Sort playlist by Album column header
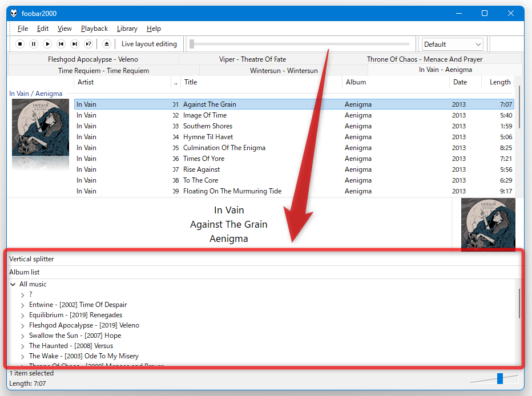The width and height of the screenshot is (532, 396). pyautogui.click(x=396, y=82)
